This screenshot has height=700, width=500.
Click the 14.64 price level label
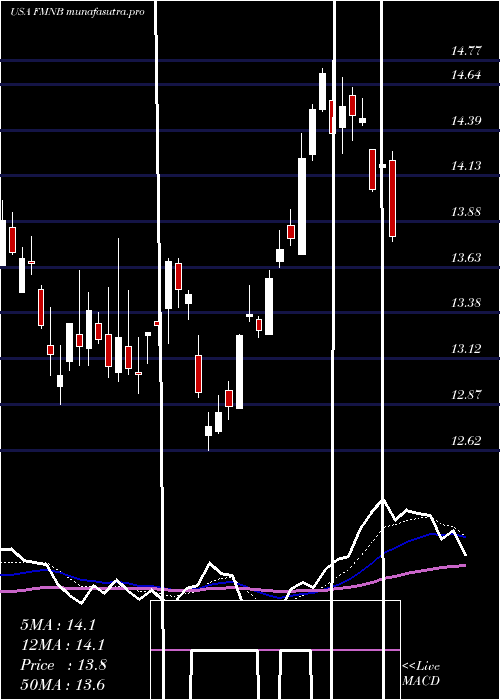pos(466,75)
